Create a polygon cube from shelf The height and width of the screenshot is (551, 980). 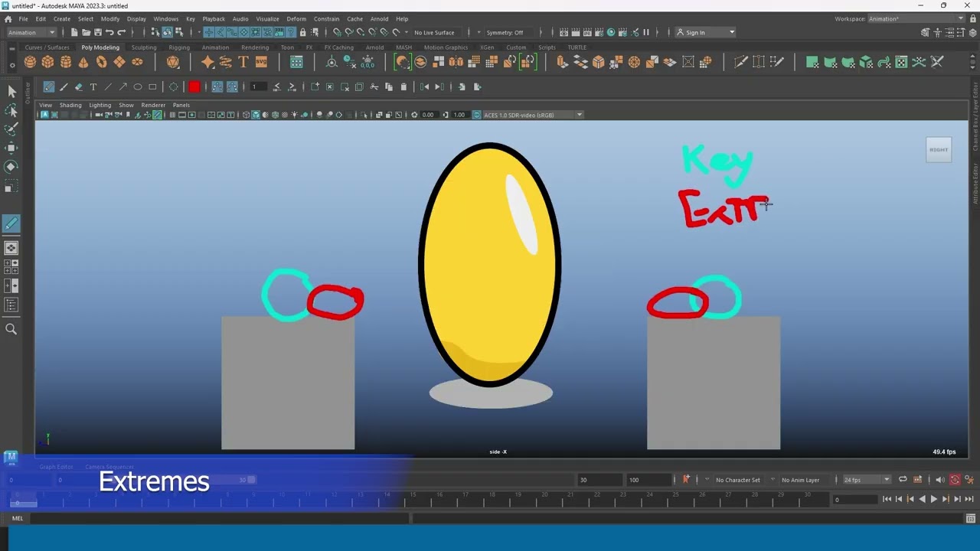47,62
